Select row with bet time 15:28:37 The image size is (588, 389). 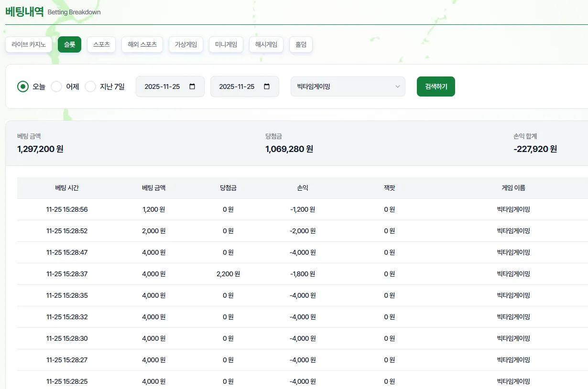[x=303, y=274]
